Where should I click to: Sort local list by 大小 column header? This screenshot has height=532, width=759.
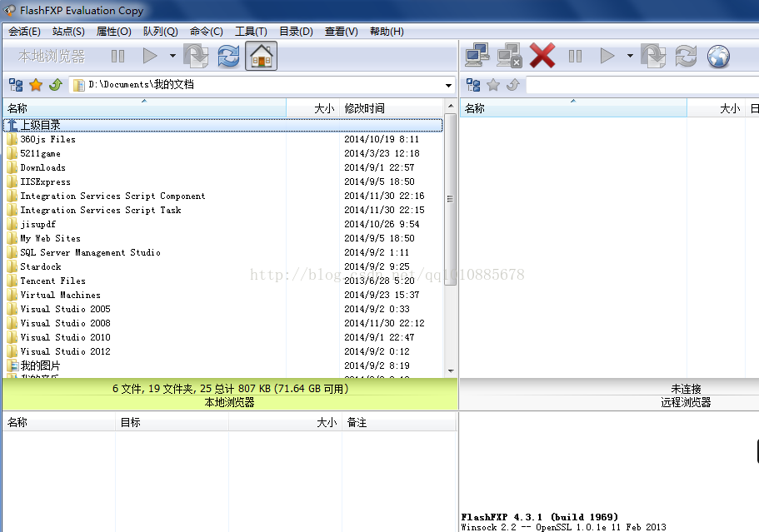313,108
